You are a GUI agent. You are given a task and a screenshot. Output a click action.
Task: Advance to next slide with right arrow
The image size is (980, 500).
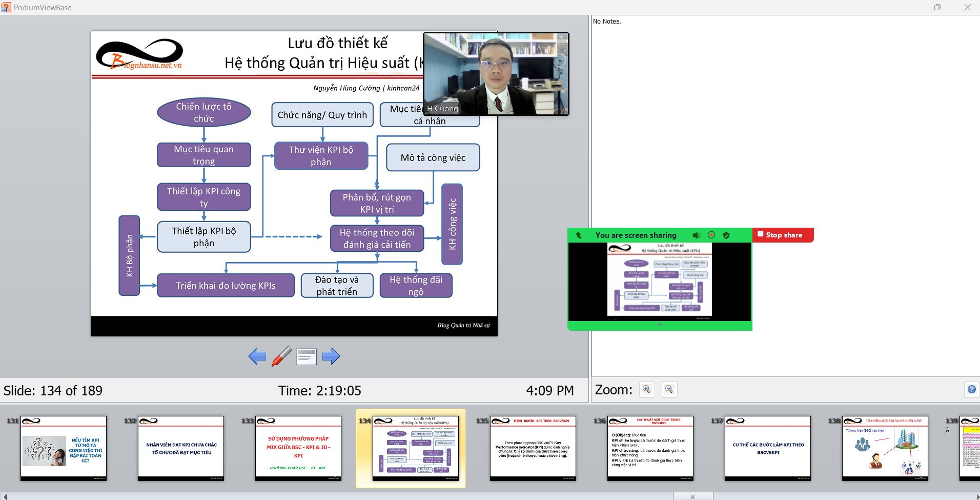point(331,356)
